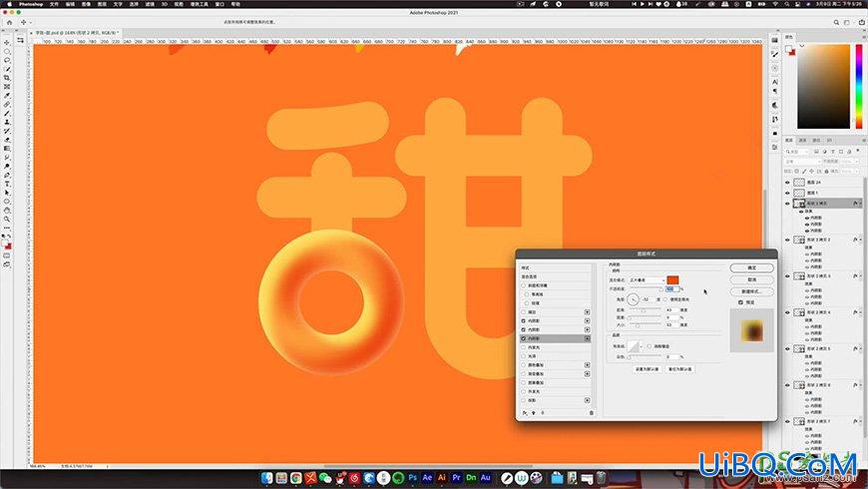This screenshot has width=868, height=489.
Task: Click the trash icon in Layer Style dialog
Action: point(592,413)
